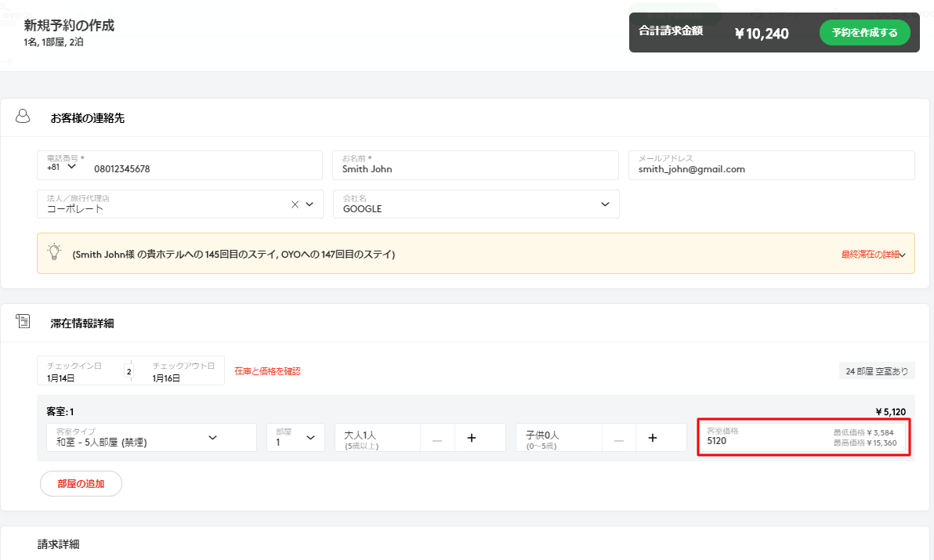
Task: Click the 部屋の追加 button
Action: tap(81, 484)
